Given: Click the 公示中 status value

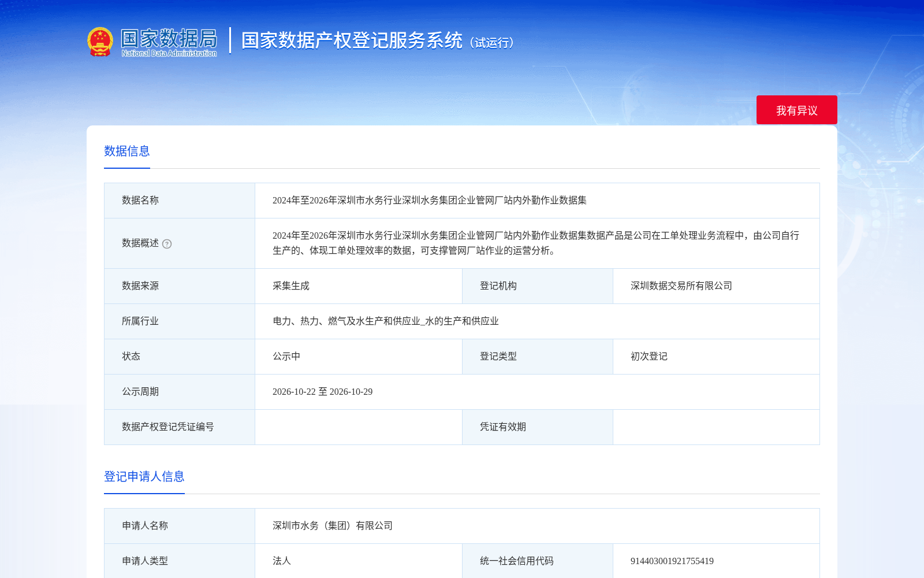Looking at the screenshot, I should [286, 357].
